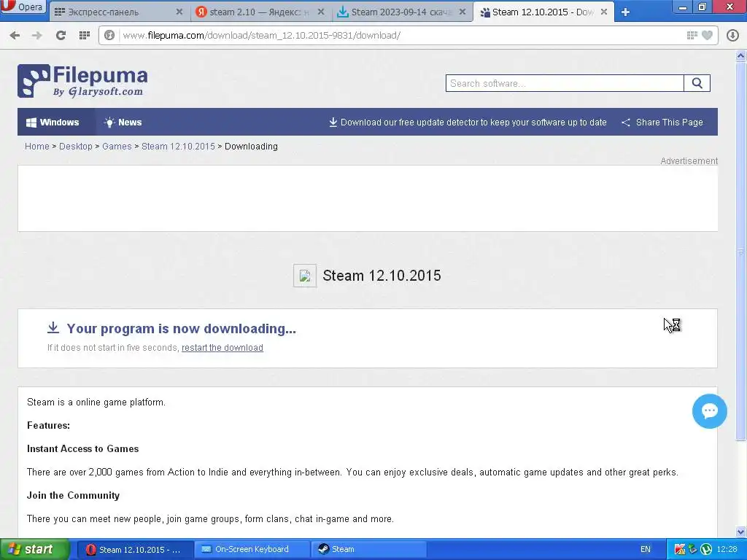Close the Экспресс-панель tab

click(x=179, y=12)
